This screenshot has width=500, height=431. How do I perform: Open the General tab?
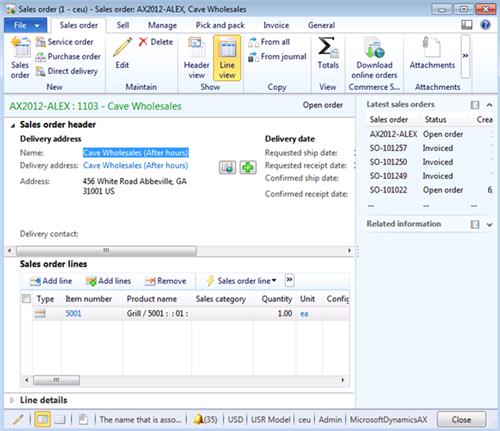click(321, 25)
